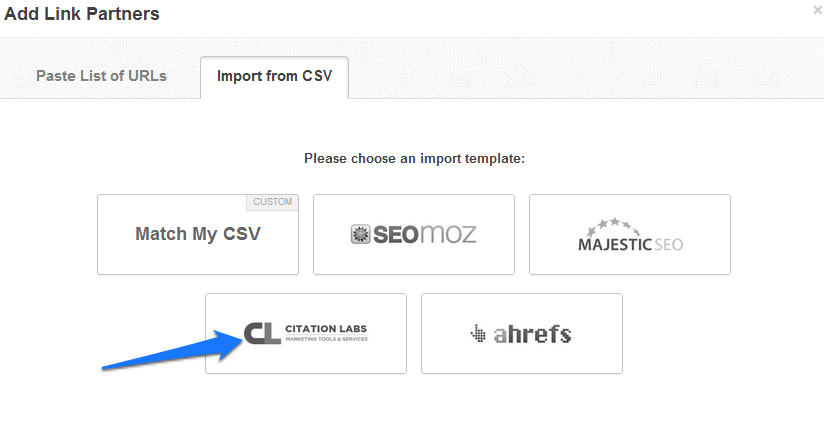Choose the Match My CSV template
824x434 pixels.
point(197,234)
